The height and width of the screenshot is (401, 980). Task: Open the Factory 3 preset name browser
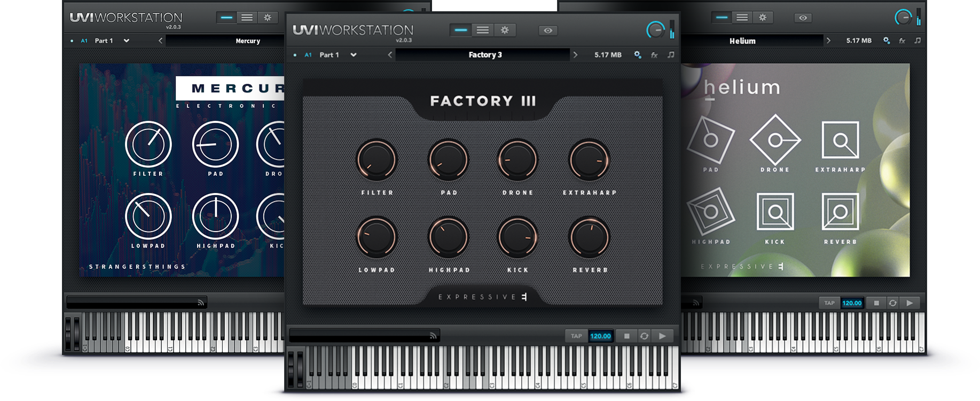(484, 55)
